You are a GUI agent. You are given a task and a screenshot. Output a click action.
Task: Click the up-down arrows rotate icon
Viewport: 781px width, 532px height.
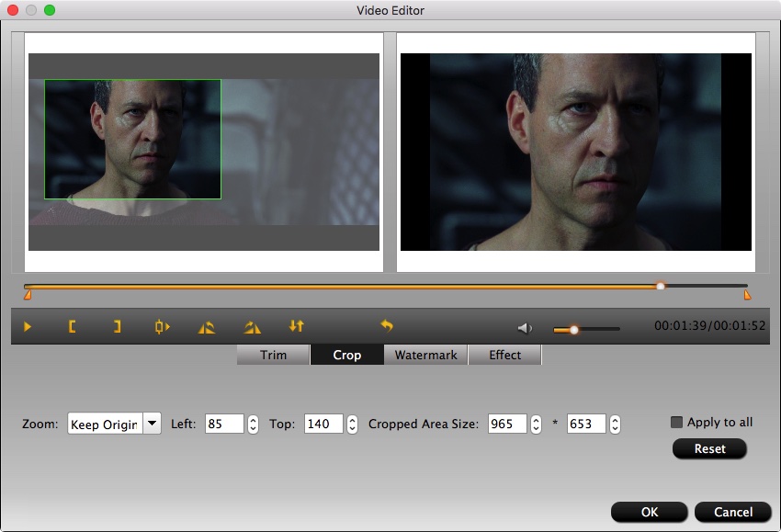(x=296, y=326)
